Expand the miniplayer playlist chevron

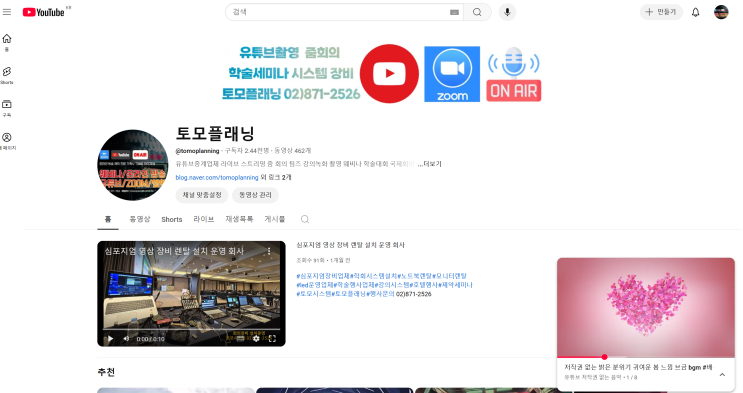click(x=722, y=375)
